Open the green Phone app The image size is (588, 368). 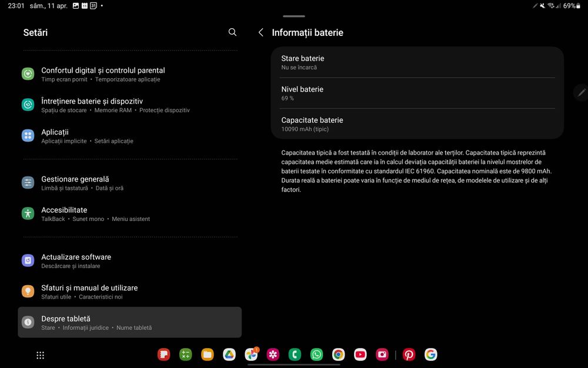(295, 354)
